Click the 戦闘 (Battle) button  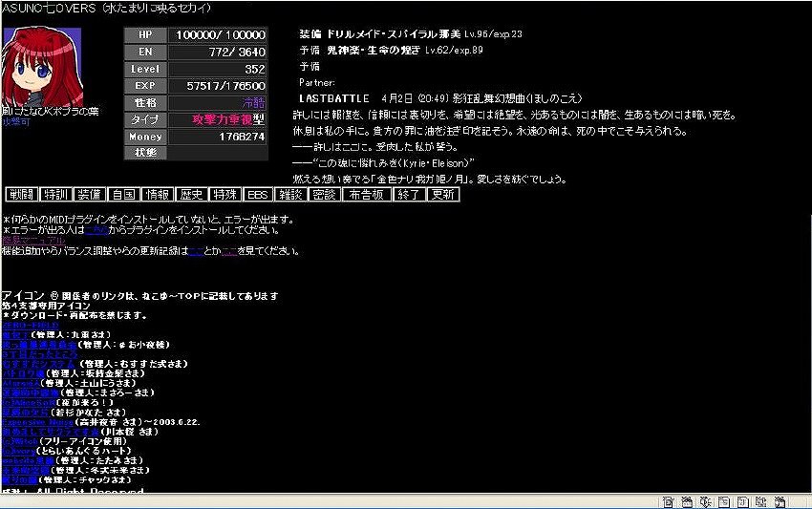click(x=21, y=194)
